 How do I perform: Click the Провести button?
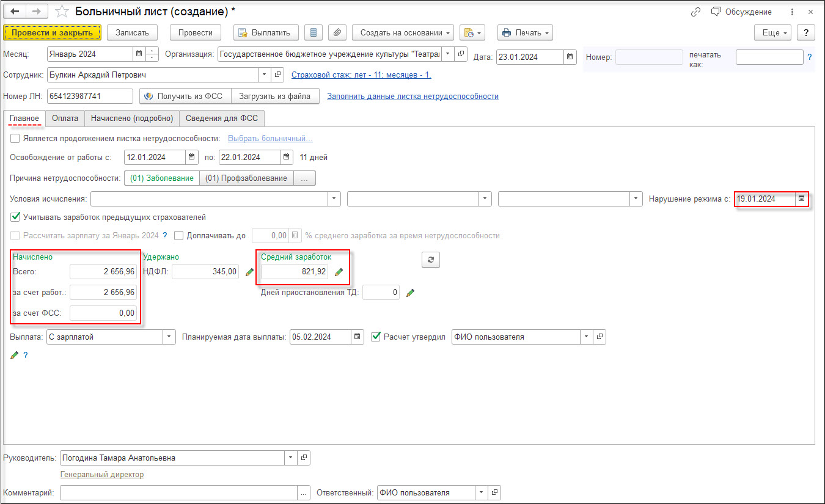[196, 32]
